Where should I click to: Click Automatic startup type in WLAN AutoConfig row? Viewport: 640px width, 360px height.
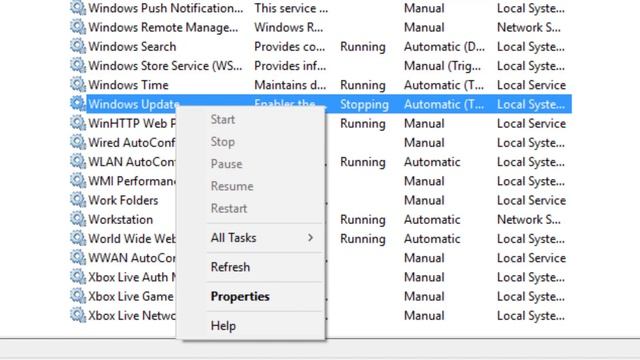coord(432,162)
